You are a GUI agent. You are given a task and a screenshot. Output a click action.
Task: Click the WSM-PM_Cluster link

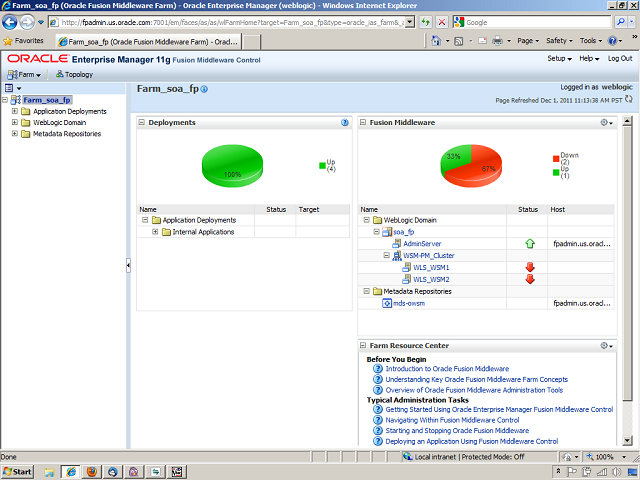(x=428, y=255)
